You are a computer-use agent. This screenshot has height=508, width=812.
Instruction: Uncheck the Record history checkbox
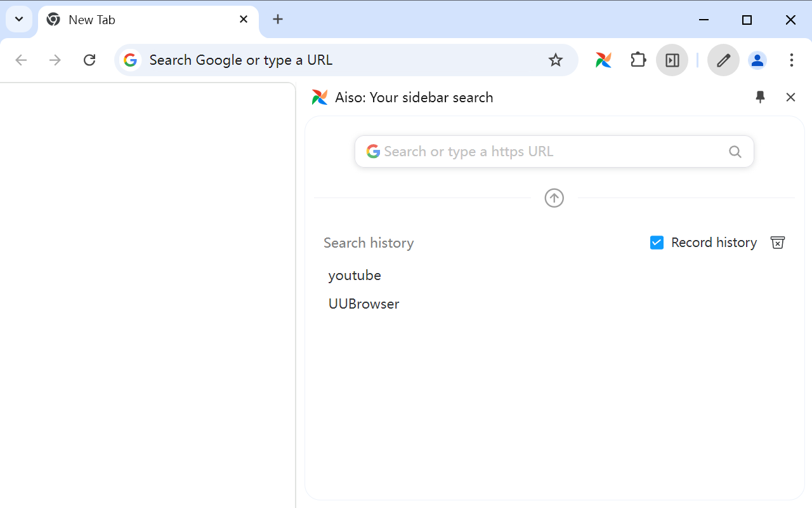[657, 243]
